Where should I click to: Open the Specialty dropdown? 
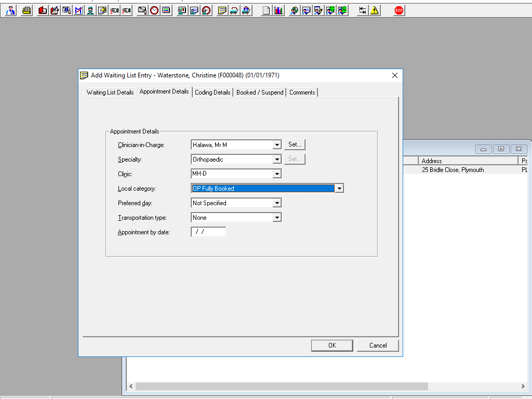click(277, 159)
